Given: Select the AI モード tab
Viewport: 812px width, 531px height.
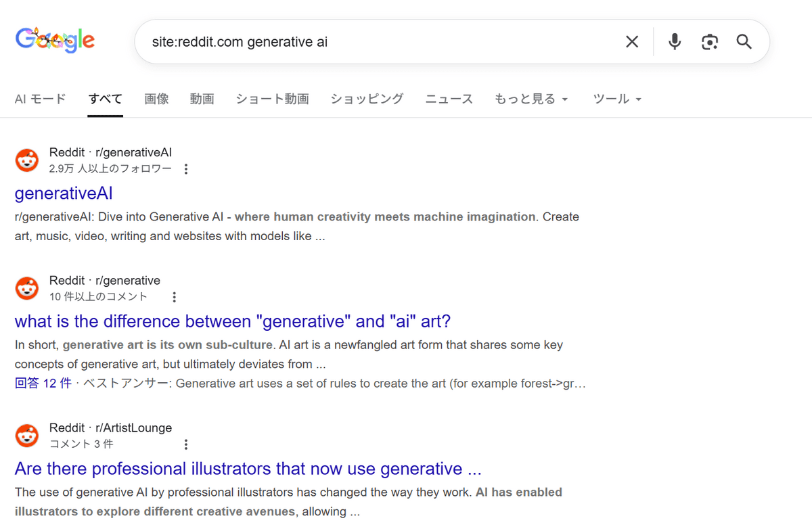Looking at the screenshot, I should [41, 99].
